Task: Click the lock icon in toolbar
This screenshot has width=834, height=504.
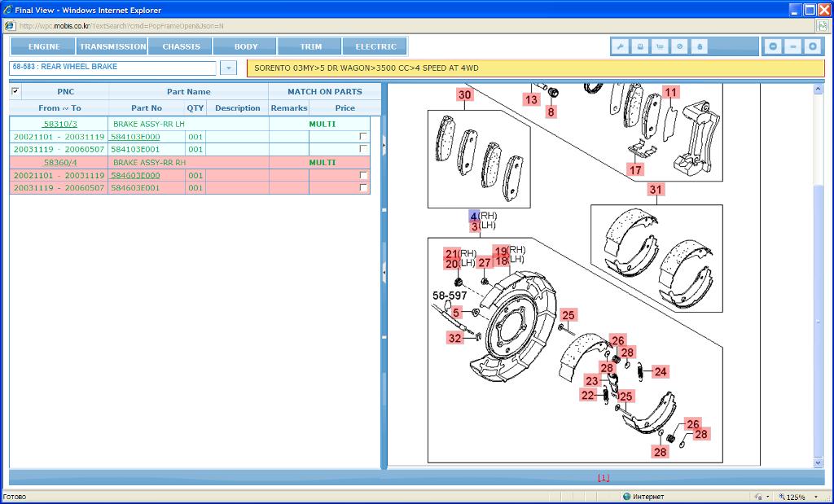Action: pos(699,46)
